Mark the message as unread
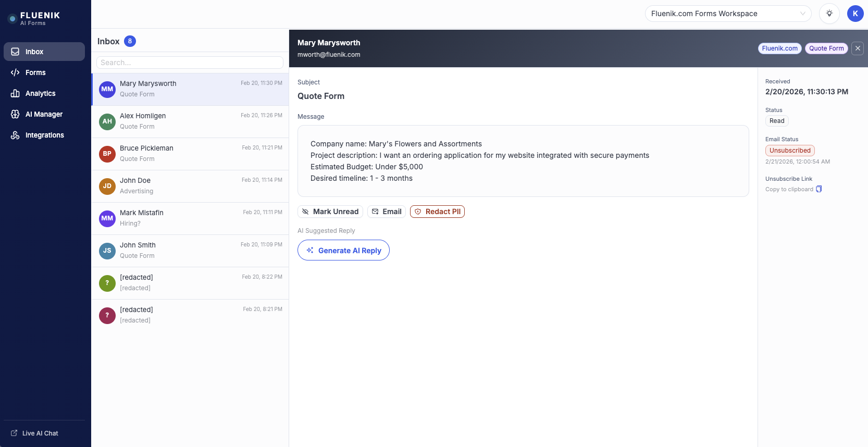This screenshot has height=447, width=868. pos(330,212)
